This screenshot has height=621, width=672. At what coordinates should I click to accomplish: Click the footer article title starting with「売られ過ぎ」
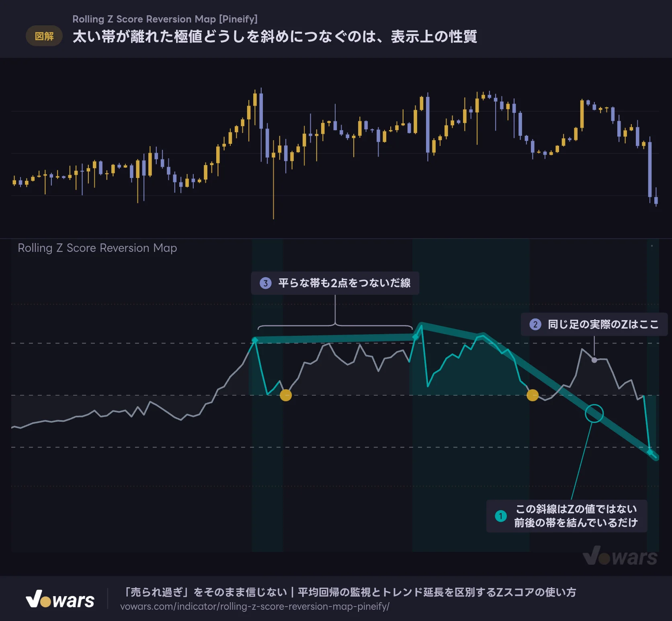coord(349,592)
